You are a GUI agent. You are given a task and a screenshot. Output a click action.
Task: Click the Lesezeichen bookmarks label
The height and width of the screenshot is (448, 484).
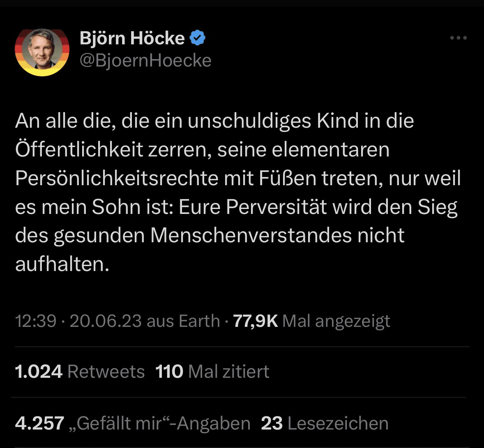click(338, 423)
